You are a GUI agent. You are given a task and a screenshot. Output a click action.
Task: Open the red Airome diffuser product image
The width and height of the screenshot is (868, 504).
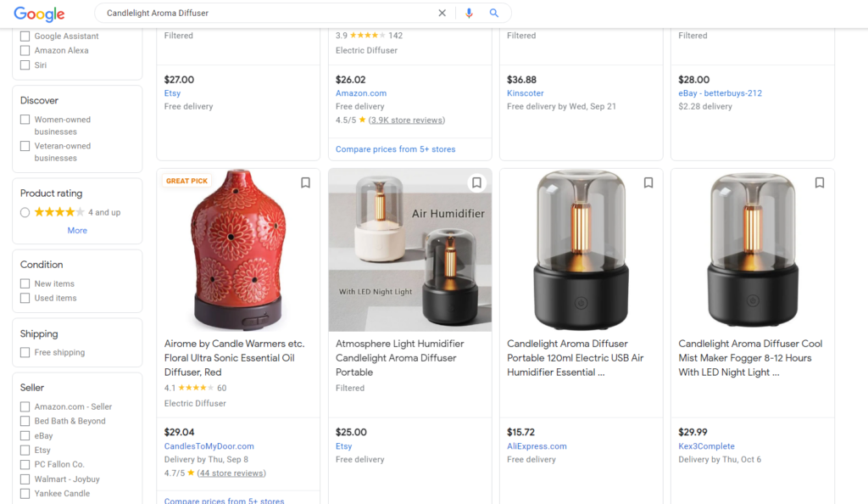(238, 250)
